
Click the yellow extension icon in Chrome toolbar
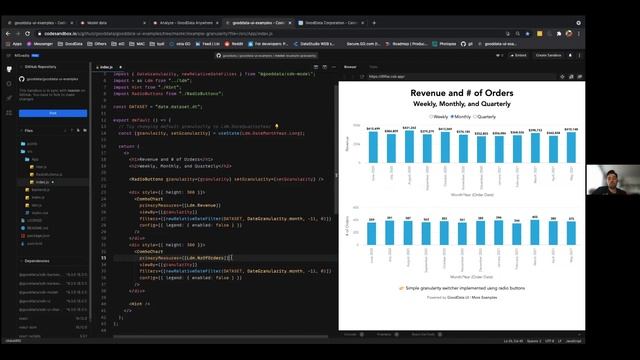coord(539,34)
